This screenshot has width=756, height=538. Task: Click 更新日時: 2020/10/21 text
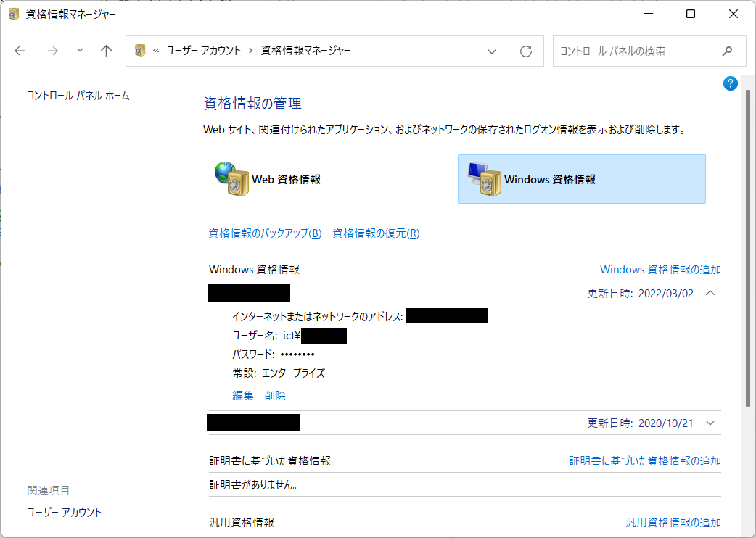[x=641, y=423]
